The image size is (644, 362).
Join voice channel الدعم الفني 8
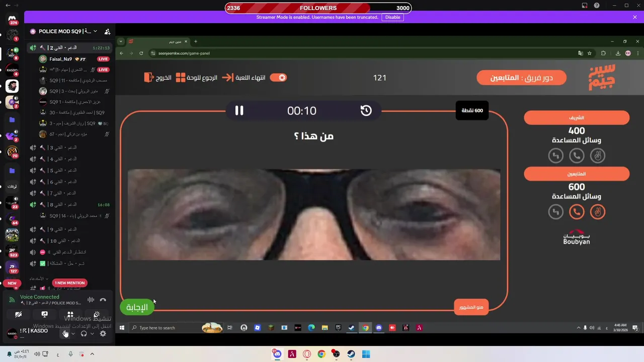coord(69,205)
